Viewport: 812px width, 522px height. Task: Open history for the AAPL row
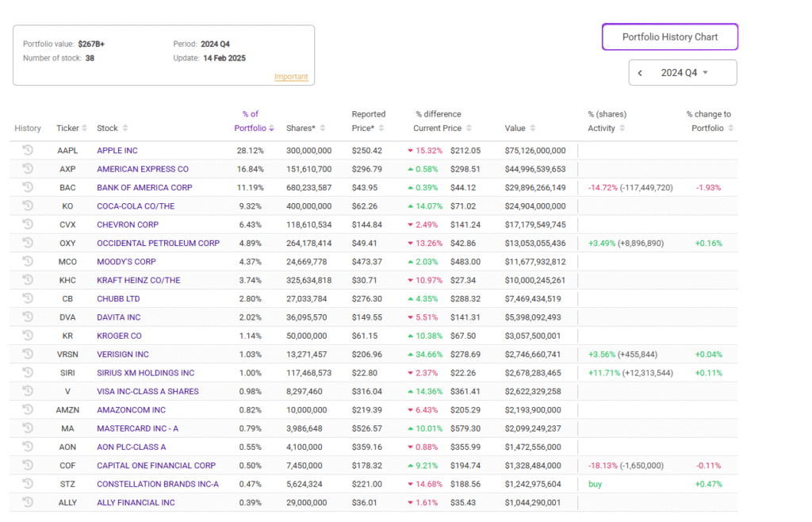click(28, 150)
